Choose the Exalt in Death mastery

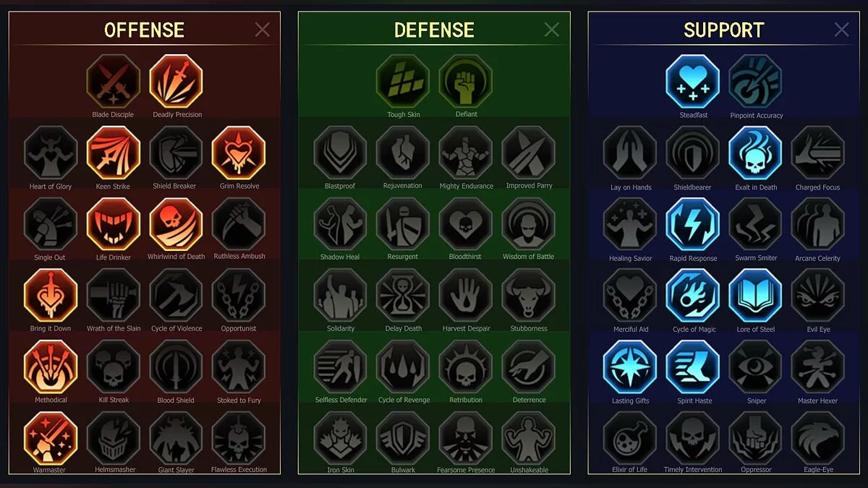755,153
